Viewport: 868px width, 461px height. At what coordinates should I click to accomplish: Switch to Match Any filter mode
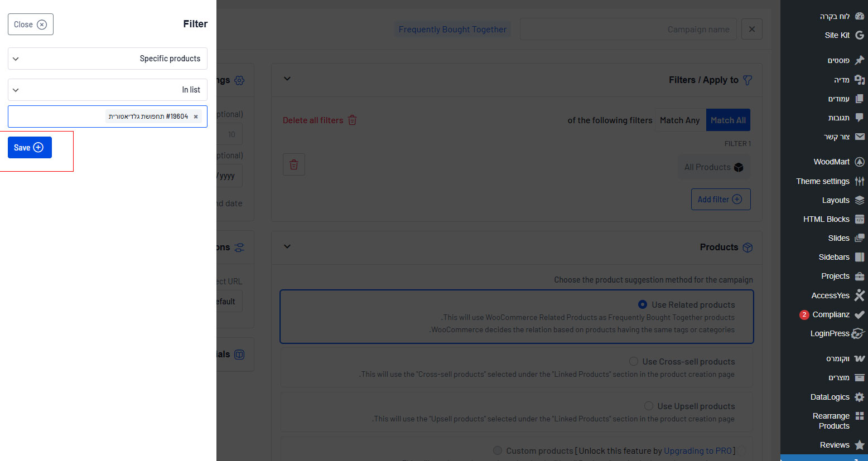679,120
